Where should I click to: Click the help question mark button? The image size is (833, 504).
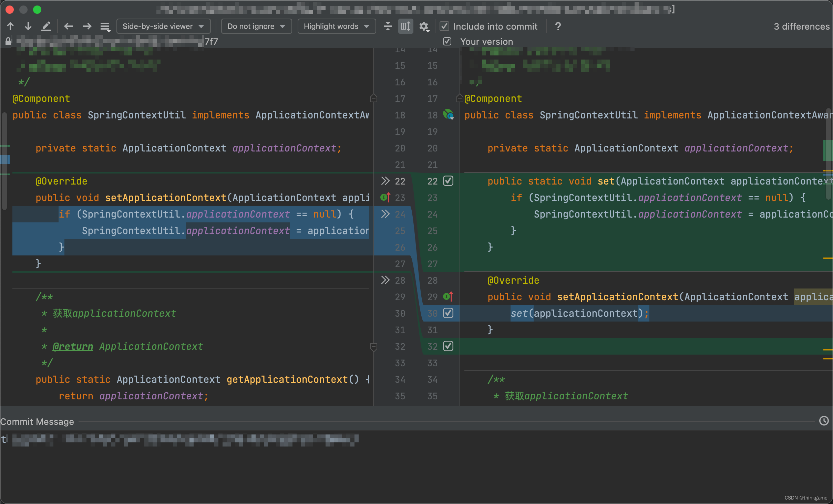557,26
